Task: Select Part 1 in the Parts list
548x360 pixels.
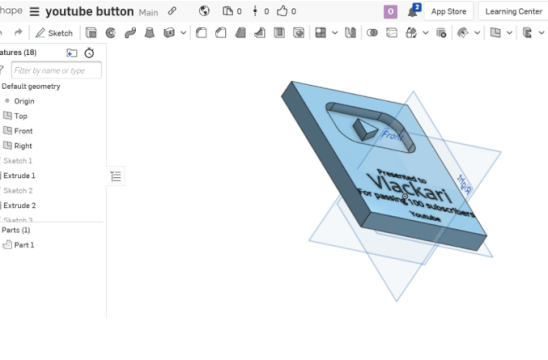Action: click(24, 245)
